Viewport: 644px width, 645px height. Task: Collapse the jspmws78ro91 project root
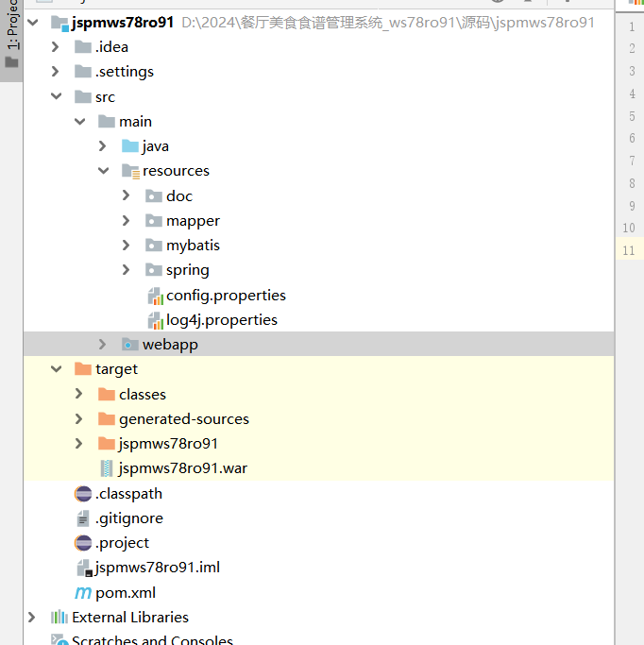click(x=33, y=22)
